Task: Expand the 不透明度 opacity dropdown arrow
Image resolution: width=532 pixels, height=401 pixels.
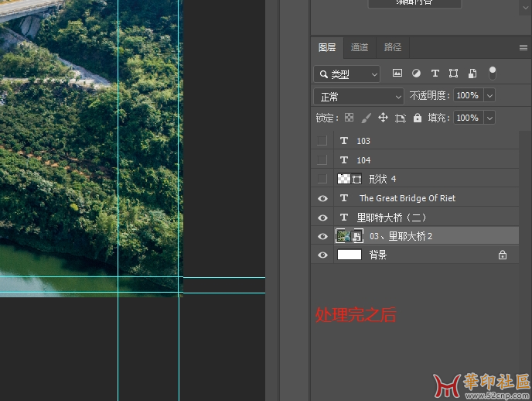Action: click(489, 96)
